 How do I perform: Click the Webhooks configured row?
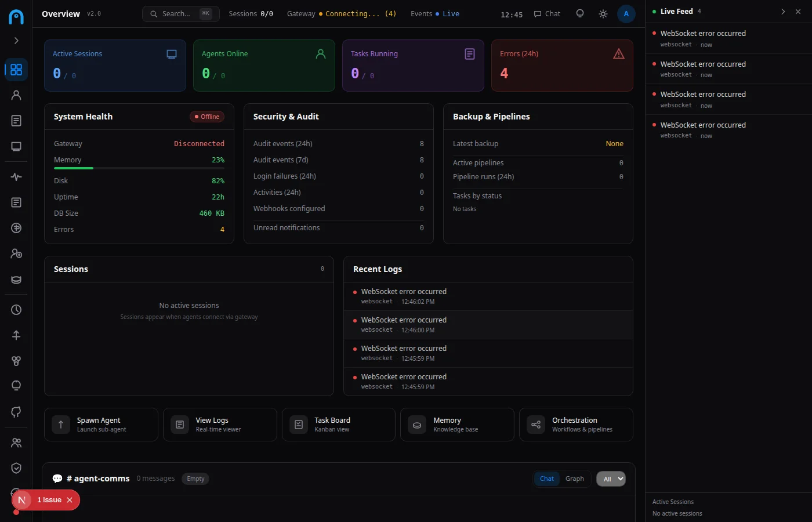(x=339, y=209)
